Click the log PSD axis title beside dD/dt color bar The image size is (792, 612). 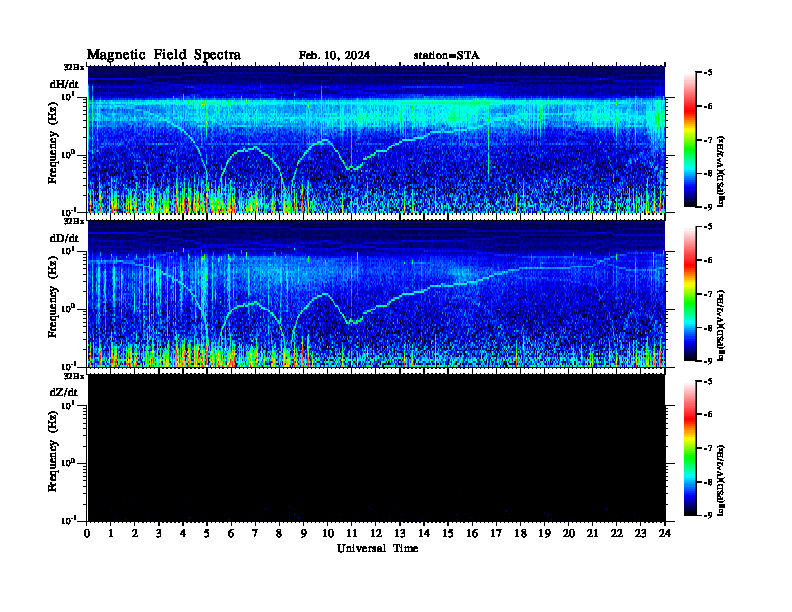pyautogui.click(x=722, y=326)
